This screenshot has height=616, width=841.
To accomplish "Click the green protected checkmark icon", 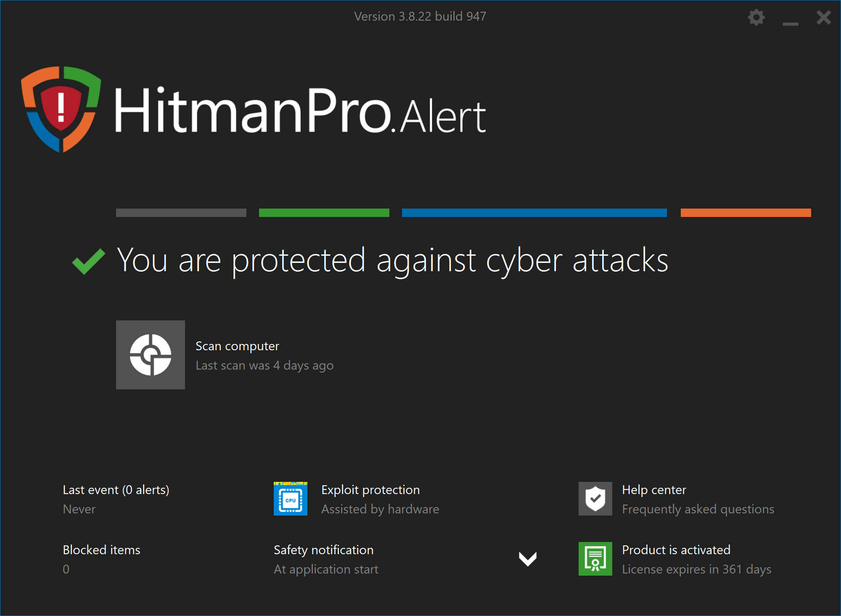I will 88,261.
